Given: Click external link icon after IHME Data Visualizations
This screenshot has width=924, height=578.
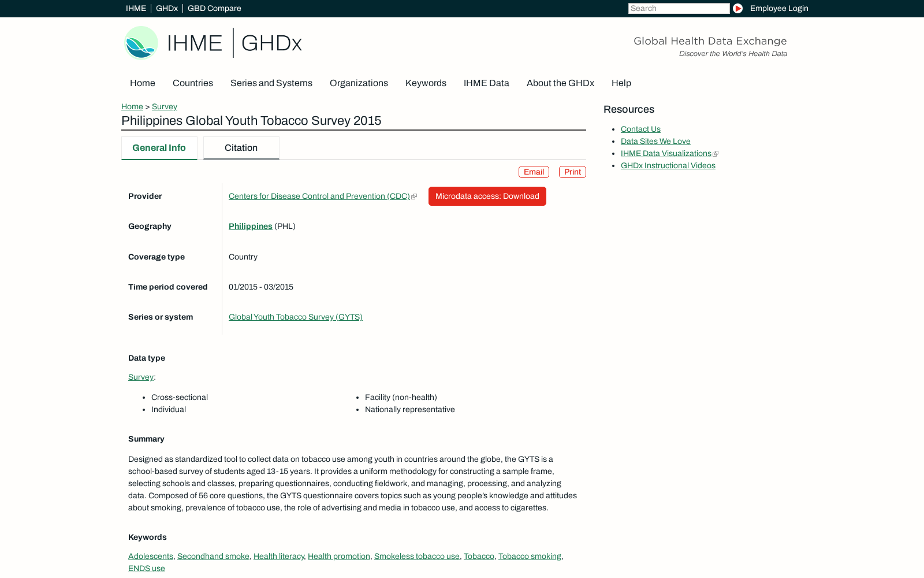Looking at the screenshot, I should click(716, 154).
